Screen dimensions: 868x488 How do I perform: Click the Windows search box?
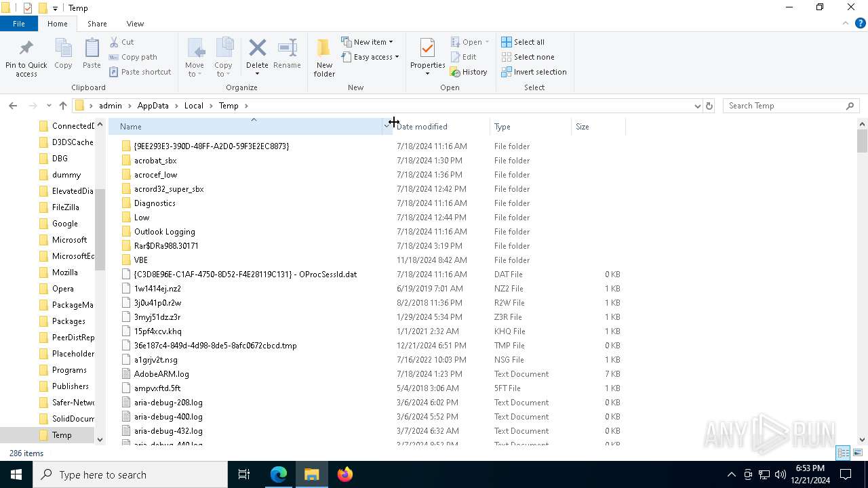pos(130,474)
